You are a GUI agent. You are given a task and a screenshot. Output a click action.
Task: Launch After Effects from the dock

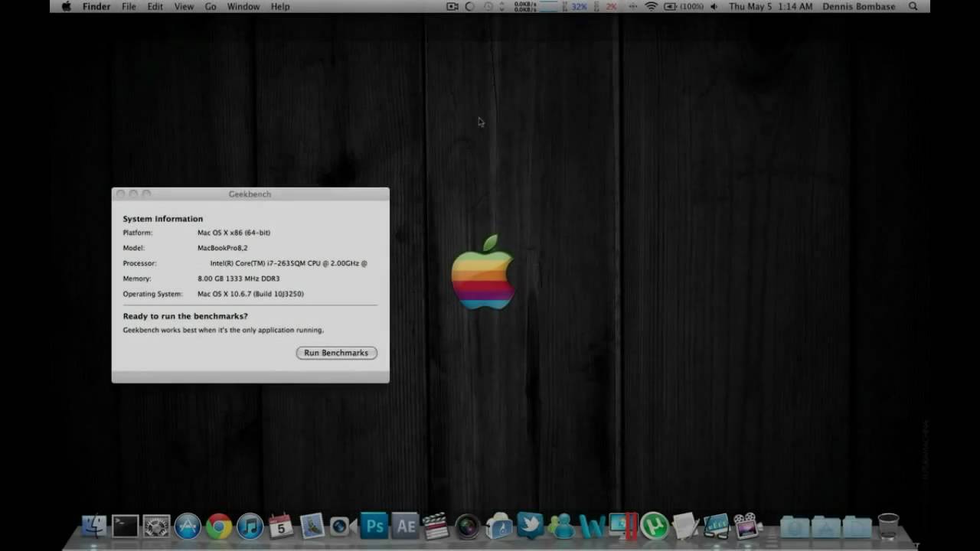(x=406, y=526)
